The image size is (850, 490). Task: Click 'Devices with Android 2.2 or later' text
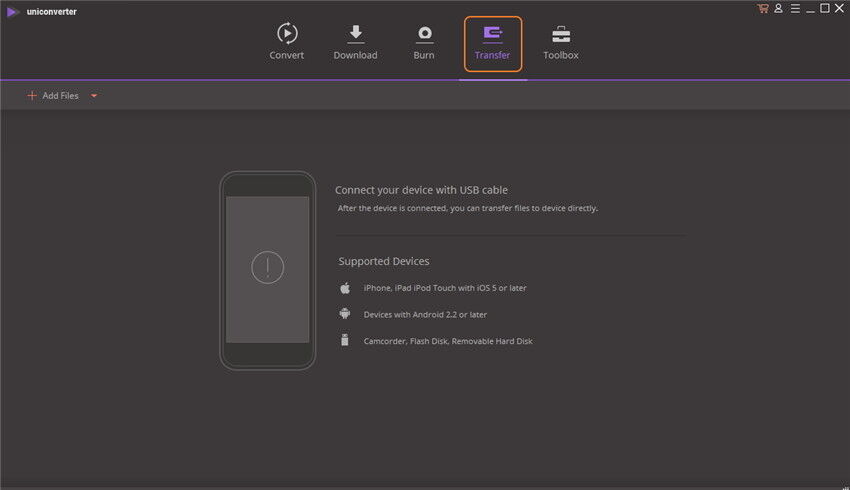click(x=425, y=314)
